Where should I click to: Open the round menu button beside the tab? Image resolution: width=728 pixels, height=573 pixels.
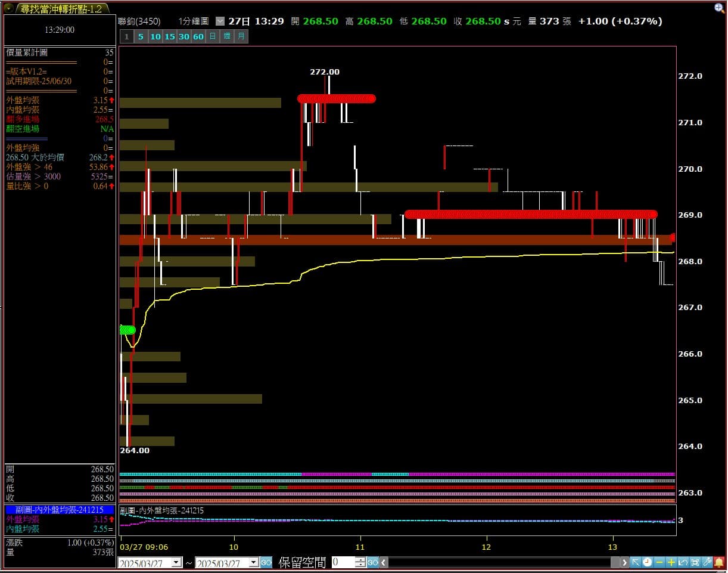coord(9,8)
